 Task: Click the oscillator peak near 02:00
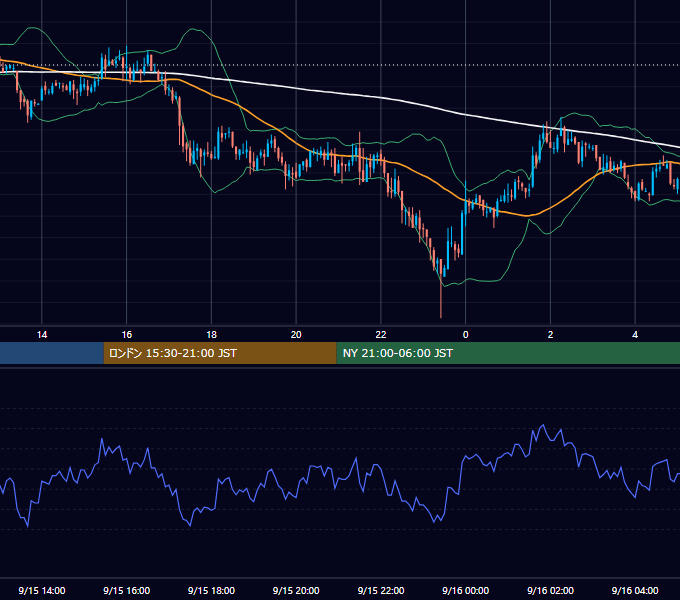(x=543, y=425)
